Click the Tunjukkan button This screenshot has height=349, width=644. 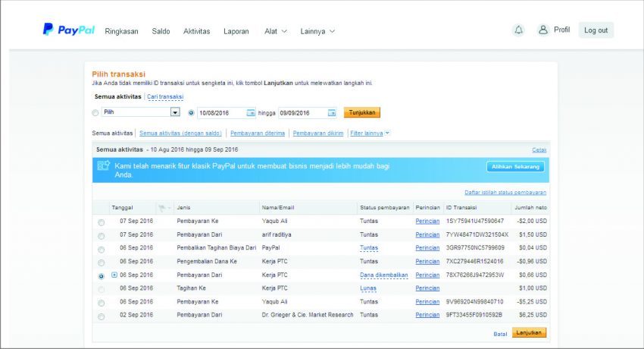point(361,112)
